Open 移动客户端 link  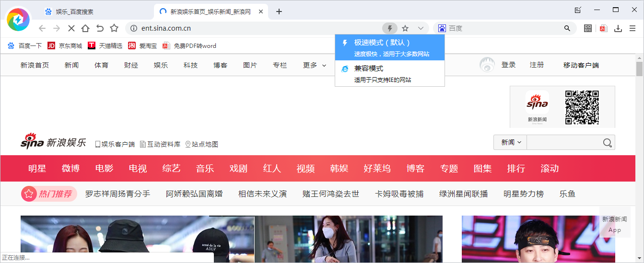pos(581,65)
